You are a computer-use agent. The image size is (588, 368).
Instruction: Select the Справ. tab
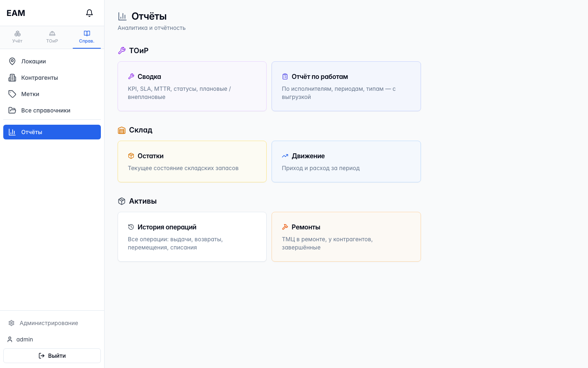coord(87,37)
